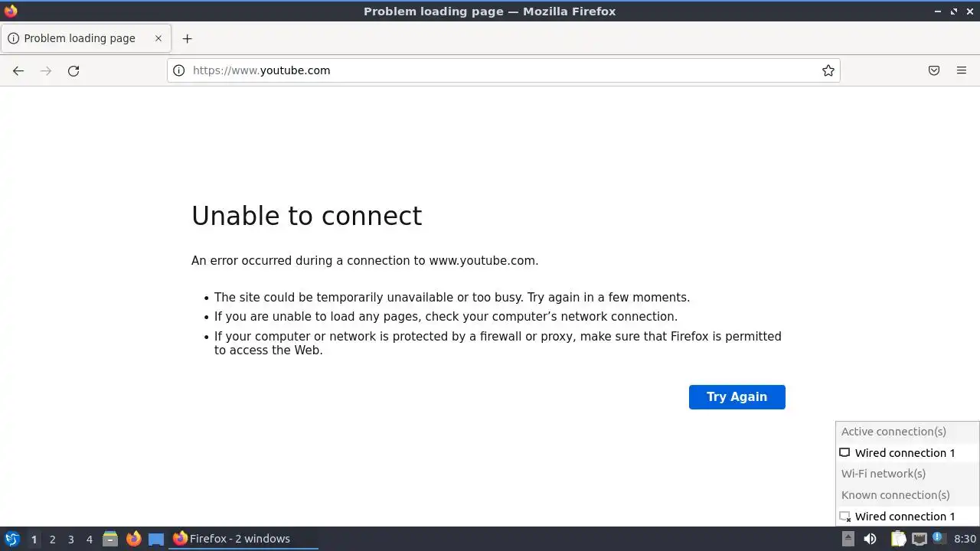The image size is (980, 551).
Task: Click the URL address bar
Action: click(504, 70)
